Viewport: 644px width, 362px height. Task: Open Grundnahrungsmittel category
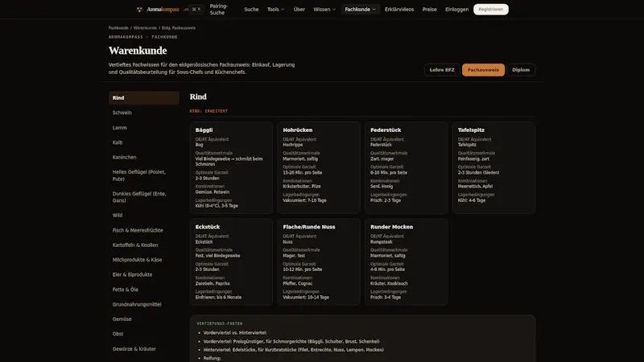(x=144, y=304)
